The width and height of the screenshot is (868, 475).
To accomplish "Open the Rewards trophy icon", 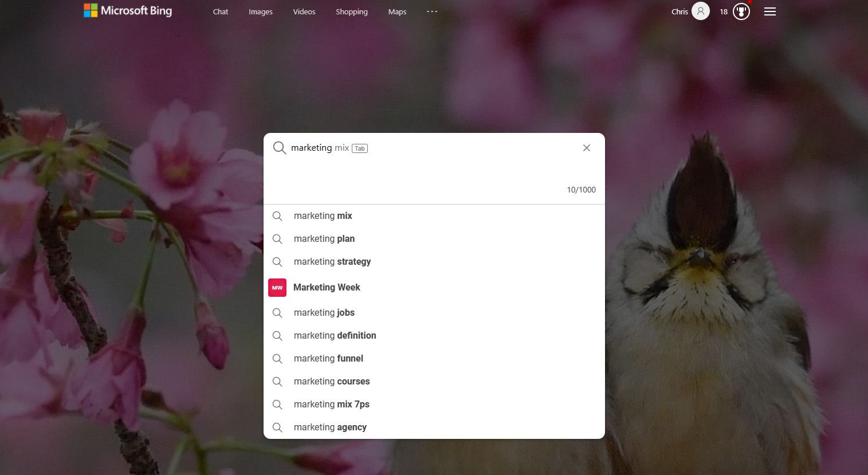I will [741, 11].
